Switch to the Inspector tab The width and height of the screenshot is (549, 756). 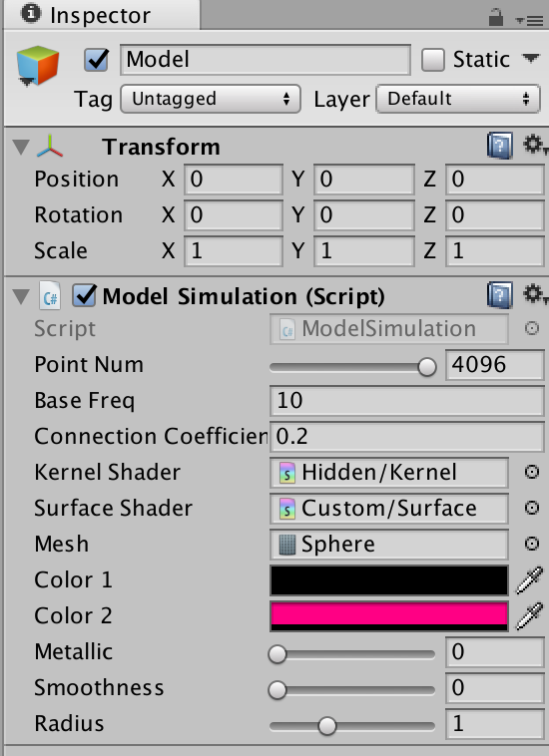point(101,15)
